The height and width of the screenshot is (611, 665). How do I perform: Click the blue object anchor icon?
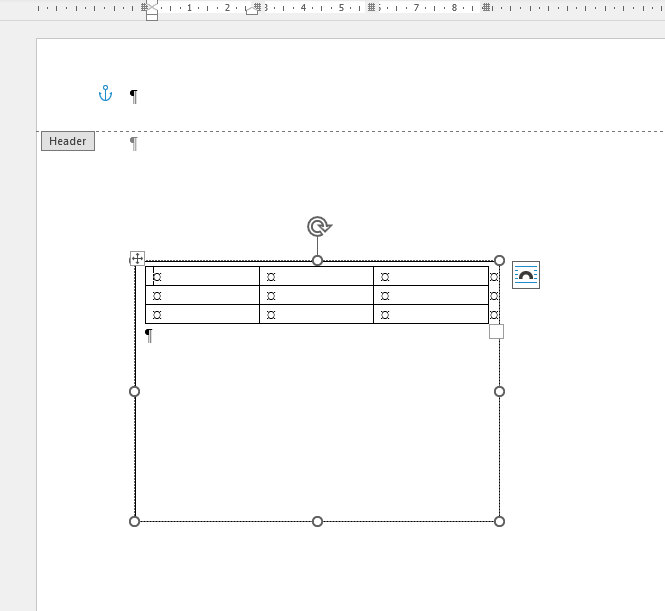click(105, 93)
